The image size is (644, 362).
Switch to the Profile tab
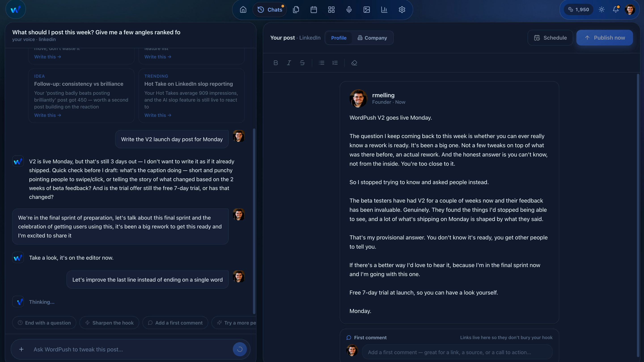[x=339, y=38]
